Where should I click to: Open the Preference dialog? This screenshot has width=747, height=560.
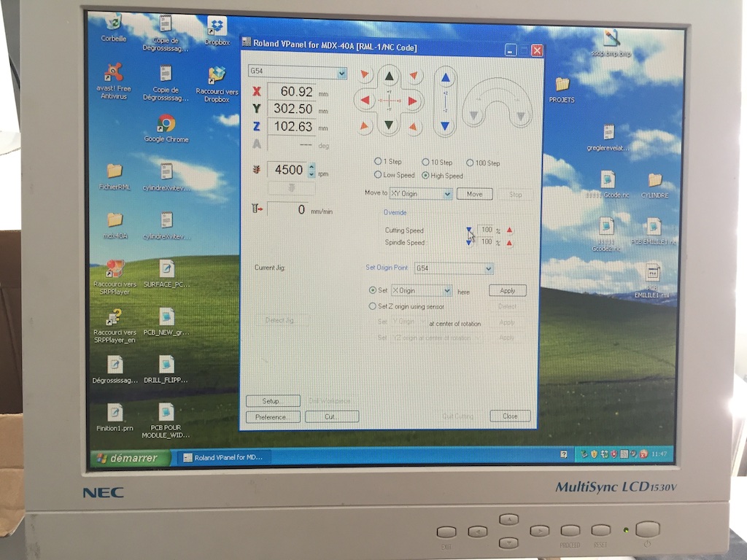[273, 417]
